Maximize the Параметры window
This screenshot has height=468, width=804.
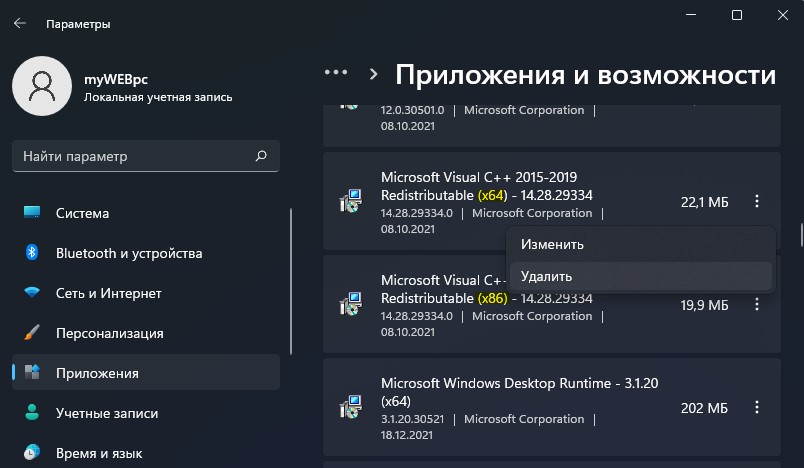[x=736, y=15]
